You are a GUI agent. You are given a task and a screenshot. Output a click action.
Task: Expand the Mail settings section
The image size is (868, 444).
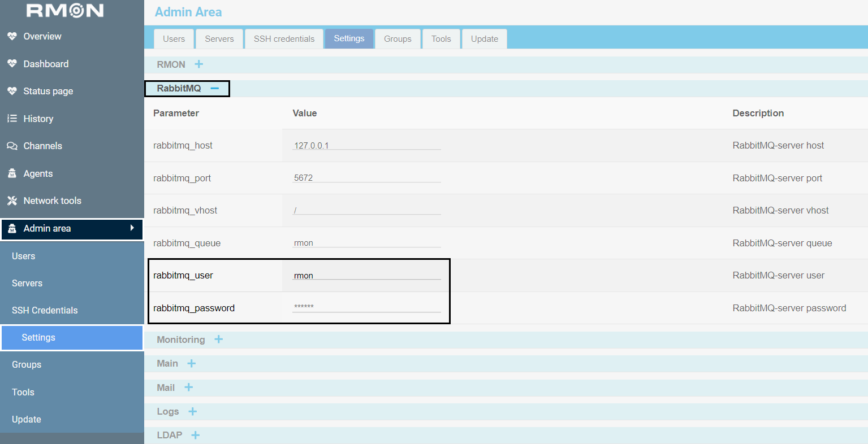pos(188,388)
